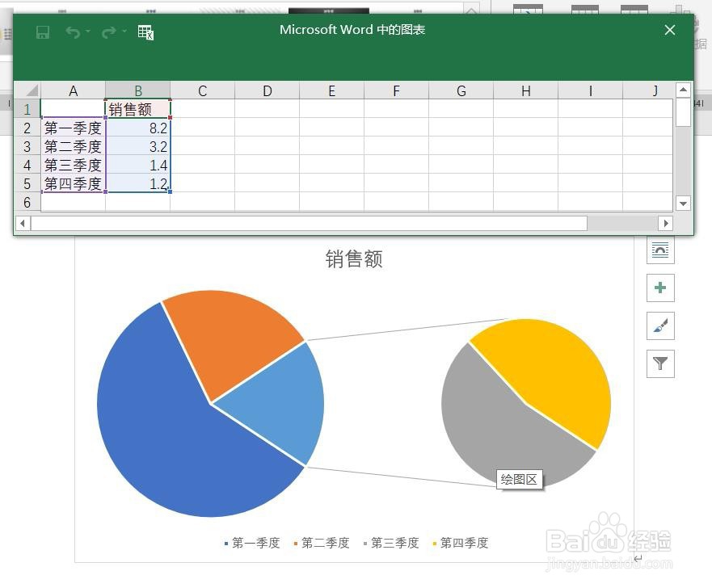Click the 第三季度 legend entry
The image size is (712, 588).
[394, 543]
